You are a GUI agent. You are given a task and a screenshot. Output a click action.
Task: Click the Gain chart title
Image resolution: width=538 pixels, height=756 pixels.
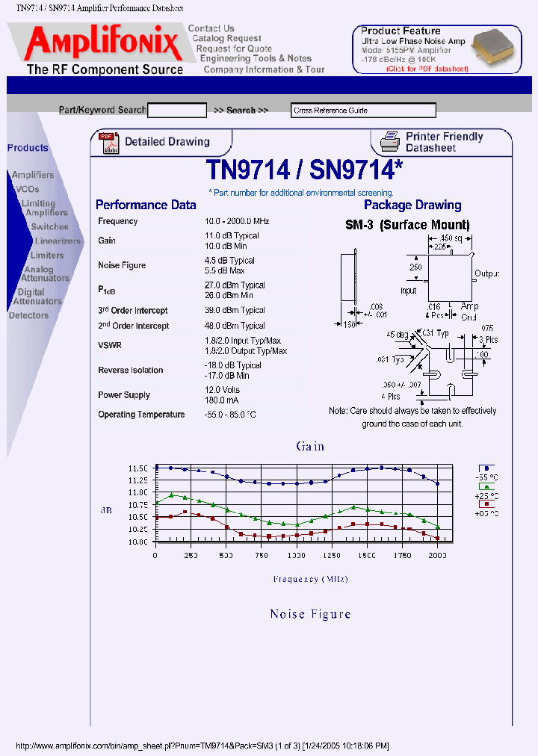pyautogui.click(x=310, y=447)
